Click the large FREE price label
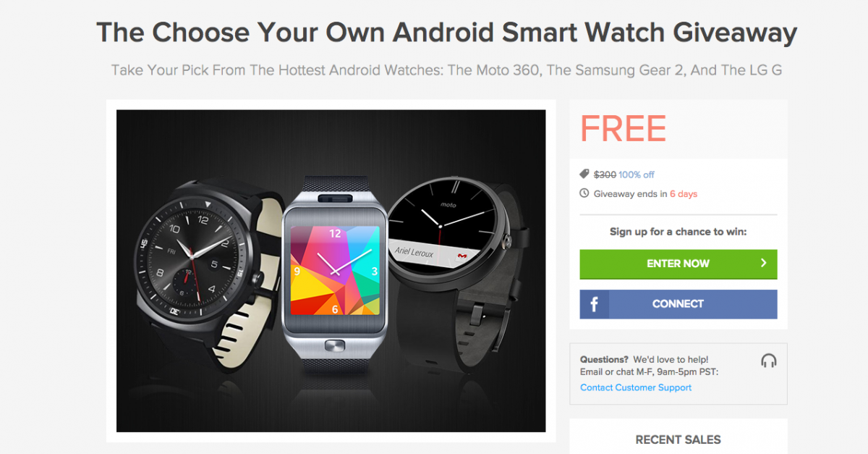Screen dimensions: 868x454 coord(623,129)
